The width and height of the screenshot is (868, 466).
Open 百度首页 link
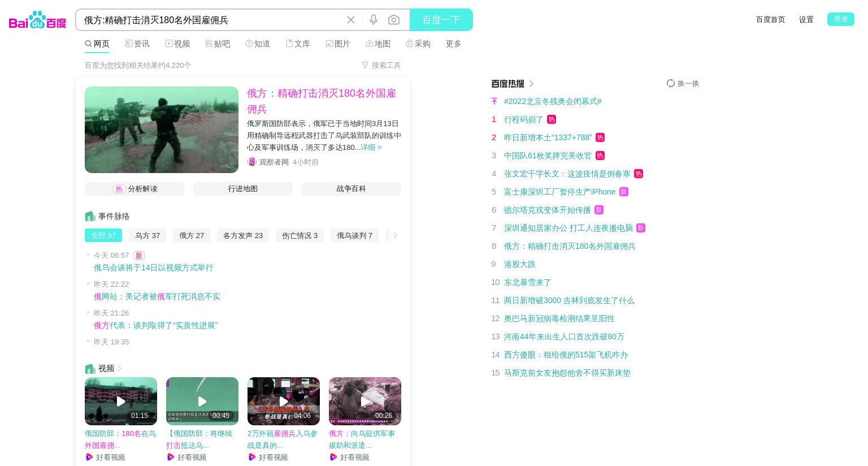(770, 19)
